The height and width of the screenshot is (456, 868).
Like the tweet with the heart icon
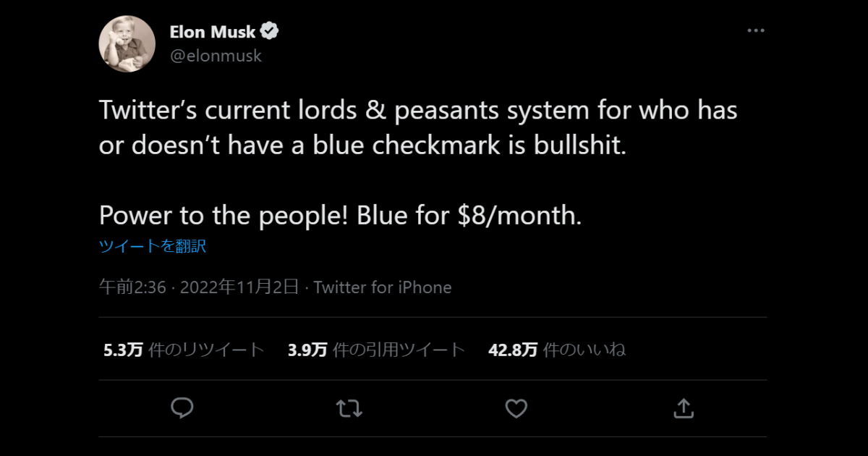516,409
